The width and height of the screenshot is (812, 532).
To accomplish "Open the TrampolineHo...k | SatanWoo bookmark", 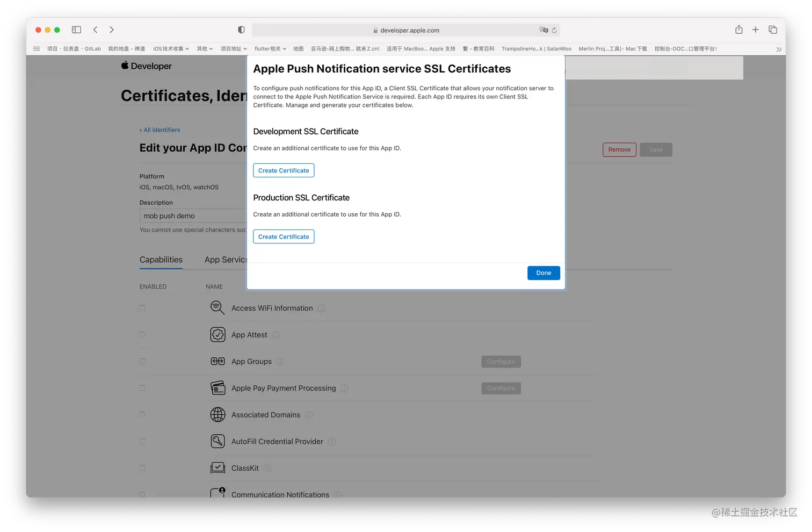I will [536, 49].
